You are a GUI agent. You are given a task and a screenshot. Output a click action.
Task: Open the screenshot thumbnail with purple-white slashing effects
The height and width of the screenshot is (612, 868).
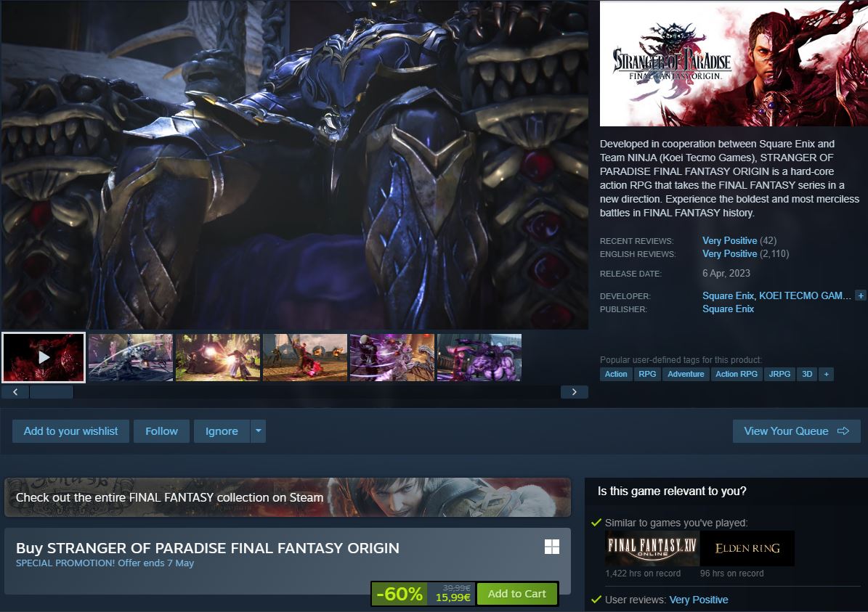click(x=392, y=357)
